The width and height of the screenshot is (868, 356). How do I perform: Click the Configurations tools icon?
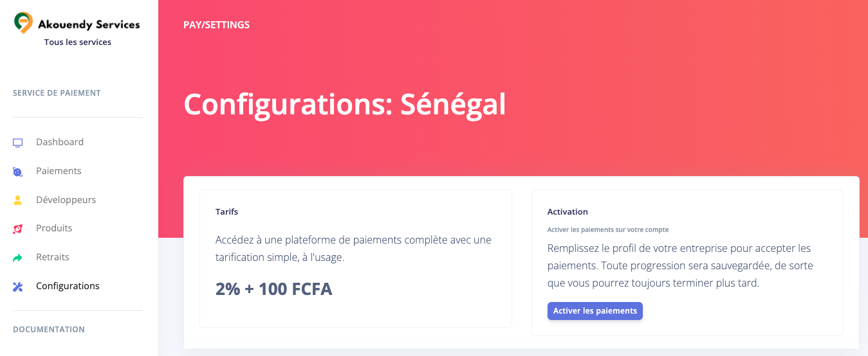tap(18, 287)
